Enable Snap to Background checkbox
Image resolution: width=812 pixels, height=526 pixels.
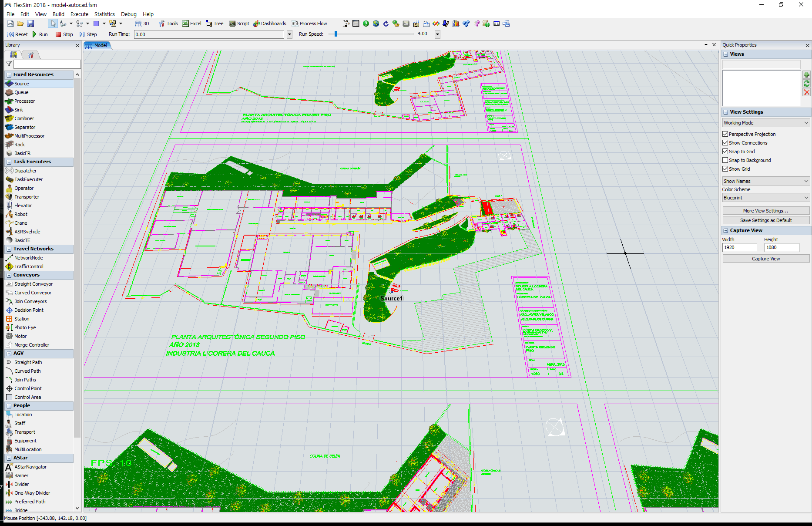pyautogui.click(x=725, y=160)
